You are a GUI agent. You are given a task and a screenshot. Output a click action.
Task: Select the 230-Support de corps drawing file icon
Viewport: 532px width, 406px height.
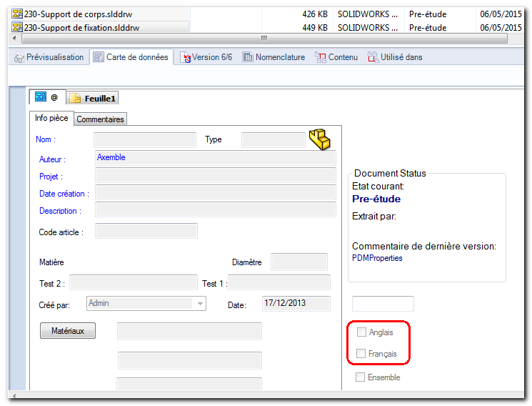coord(17,14)
